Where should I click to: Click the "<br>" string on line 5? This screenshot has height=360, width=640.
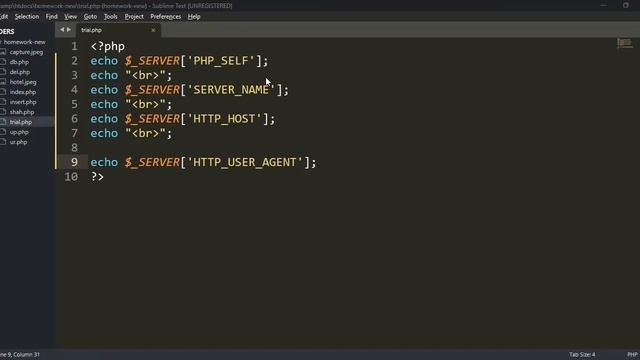pos(145,104)
